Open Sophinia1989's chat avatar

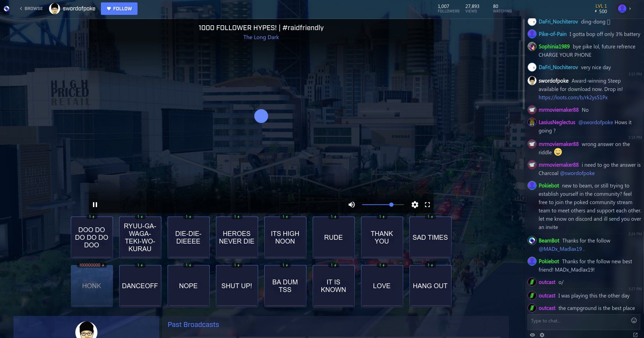532,46
